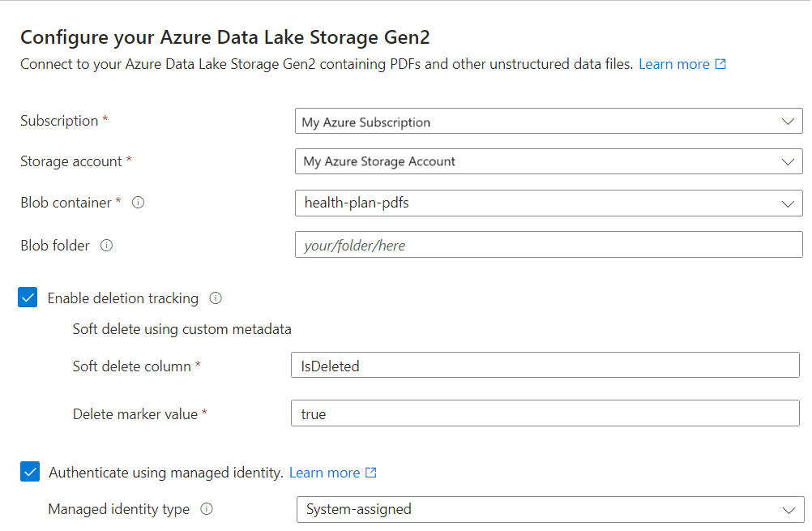Screen dimensions: 812x531
Task: Uncheck Enable deletion tracking checkbox
Action: (x=28, y=298)
